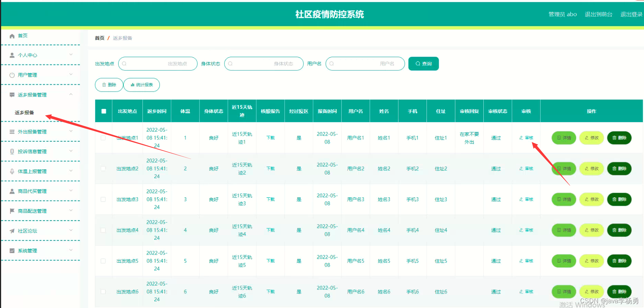
Task: Expand the 商品代买管理 menu arrow
Action: point(71,191)
